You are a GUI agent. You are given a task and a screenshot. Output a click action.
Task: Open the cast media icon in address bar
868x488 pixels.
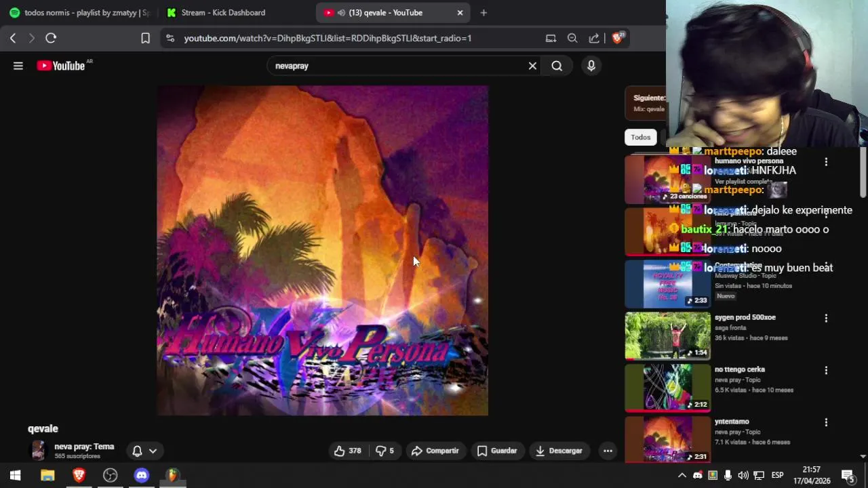coord(551,39)
